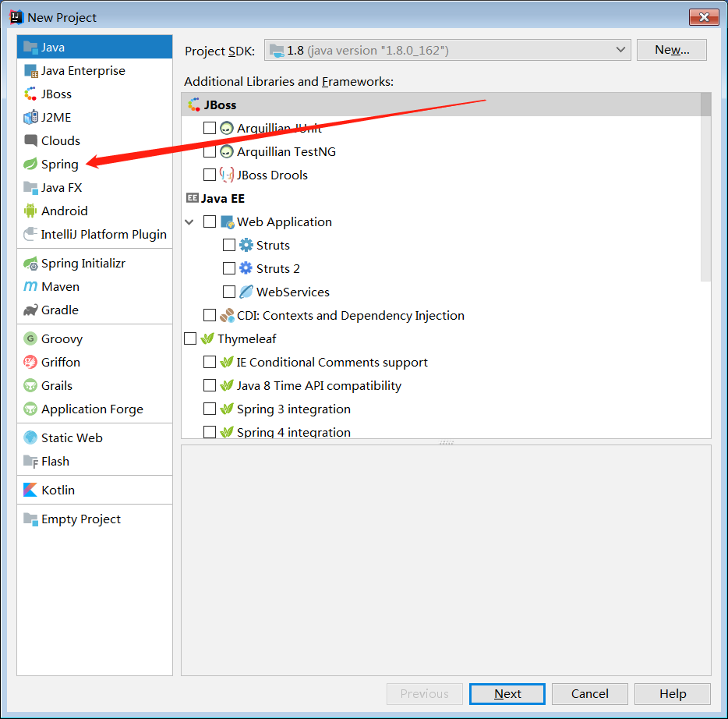Enable the Struts checkbox
Viewport: 728px width, 719px height.
(229, 245)
